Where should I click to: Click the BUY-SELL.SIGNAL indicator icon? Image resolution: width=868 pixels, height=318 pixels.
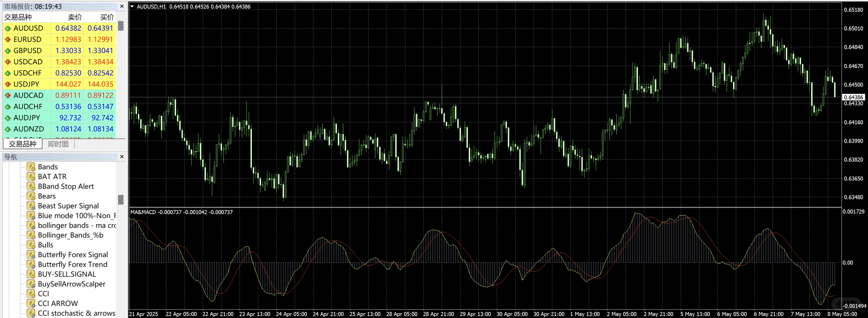click(31, 274)
